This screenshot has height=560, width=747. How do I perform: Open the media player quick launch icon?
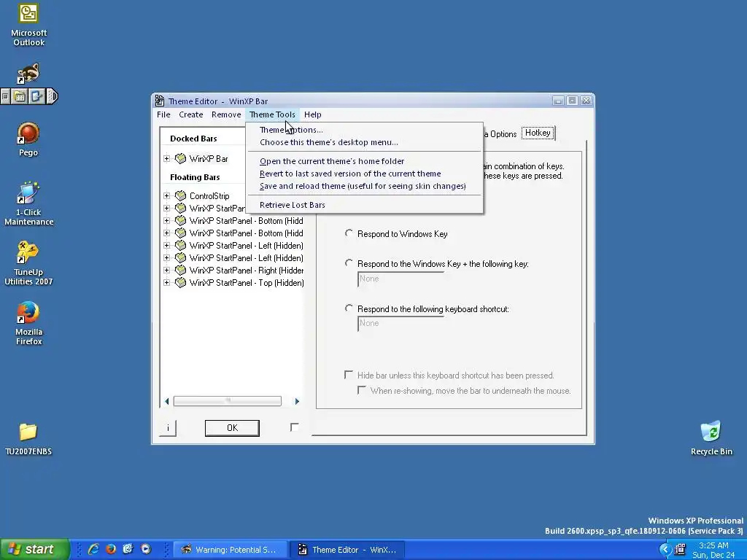pos(146,549)
